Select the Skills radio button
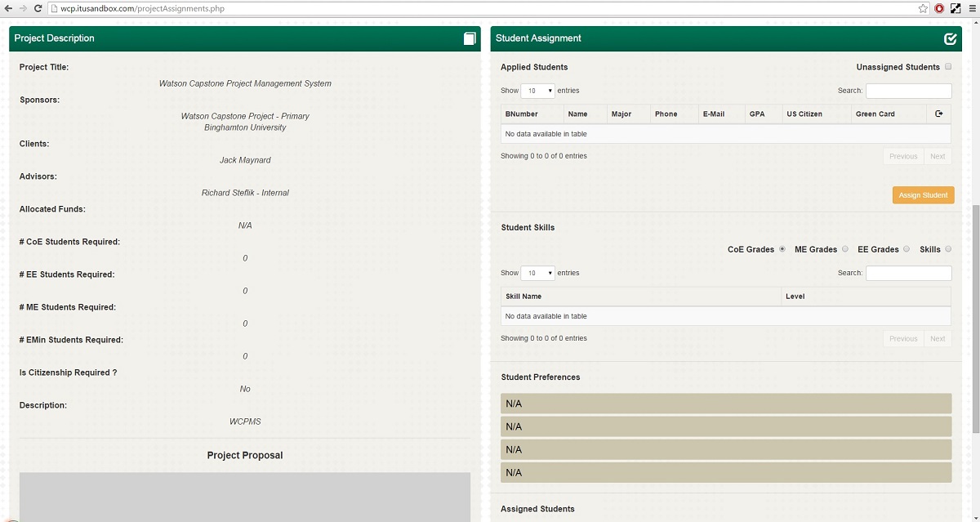980x522 pixels. click(x=948, y=249)
